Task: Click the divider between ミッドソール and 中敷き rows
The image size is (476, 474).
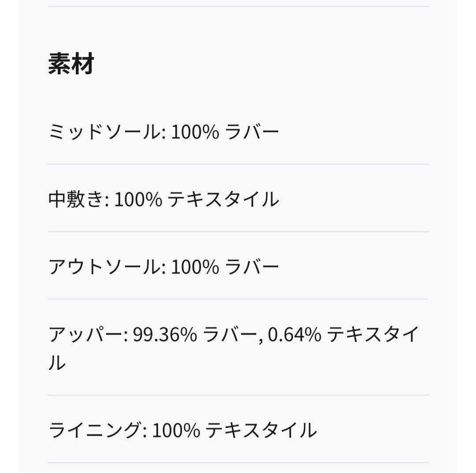Action: click(238, 164)
